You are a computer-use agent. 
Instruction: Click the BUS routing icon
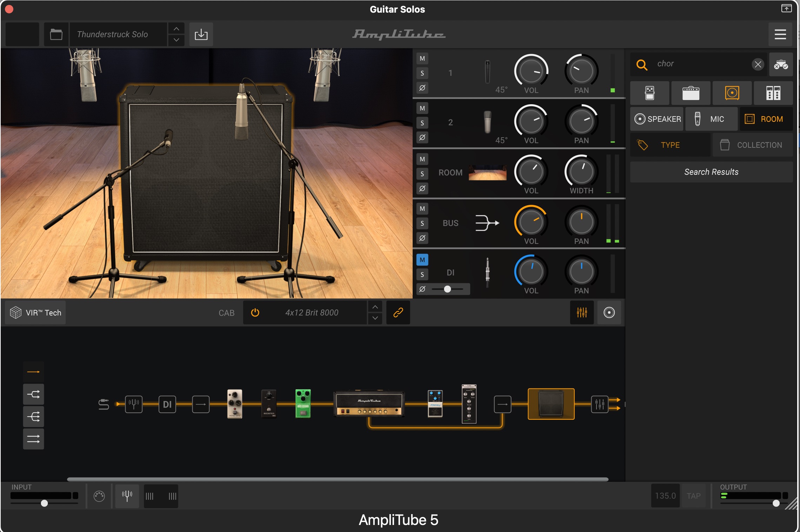487,223
